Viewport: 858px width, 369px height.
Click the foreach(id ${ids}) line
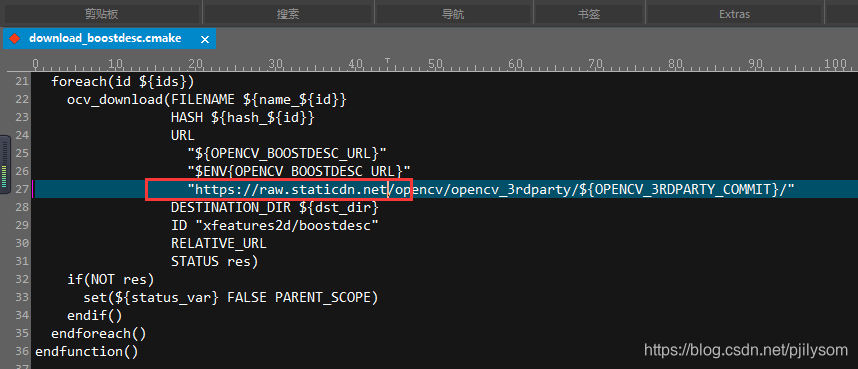(123, 82)
